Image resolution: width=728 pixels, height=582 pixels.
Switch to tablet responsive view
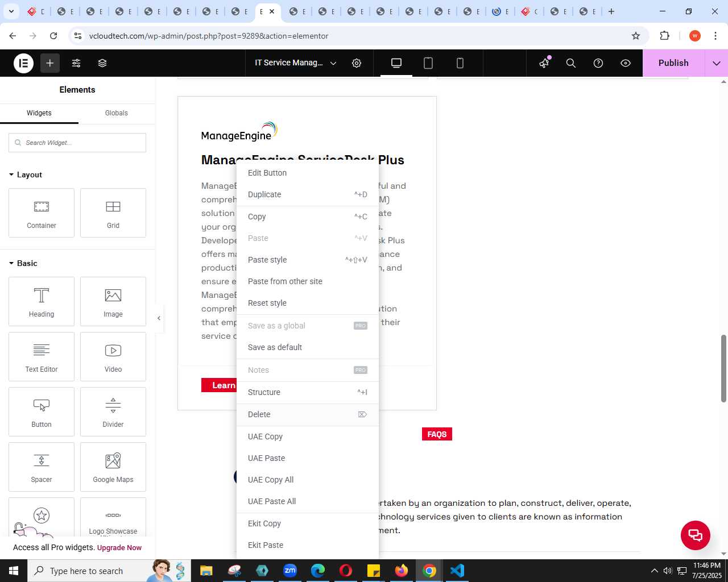tap(428, 63)
